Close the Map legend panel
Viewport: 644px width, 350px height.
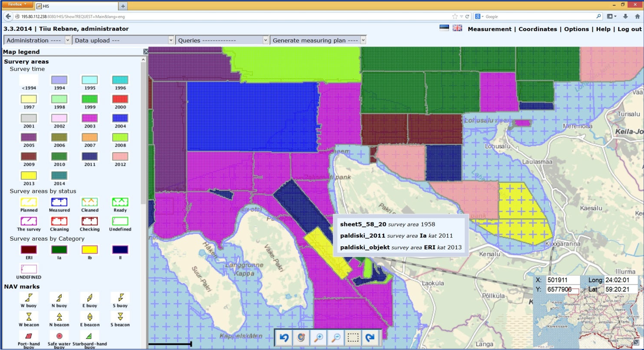(146, 52)
